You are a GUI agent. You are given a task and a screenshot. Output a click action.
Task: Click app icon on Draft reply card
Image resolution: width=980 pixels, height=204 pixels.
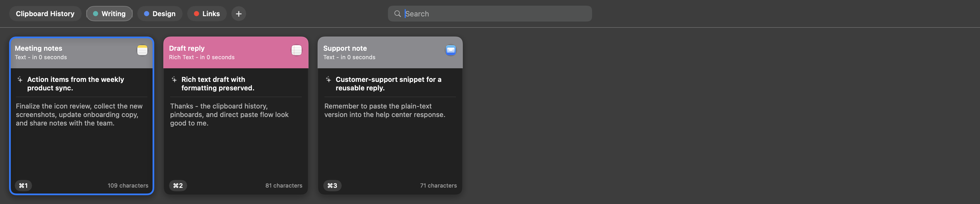(296, 50)
